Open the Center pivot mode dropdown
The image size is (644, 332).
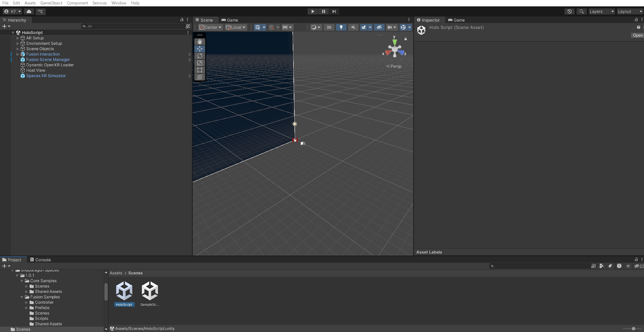click(211, 27)
